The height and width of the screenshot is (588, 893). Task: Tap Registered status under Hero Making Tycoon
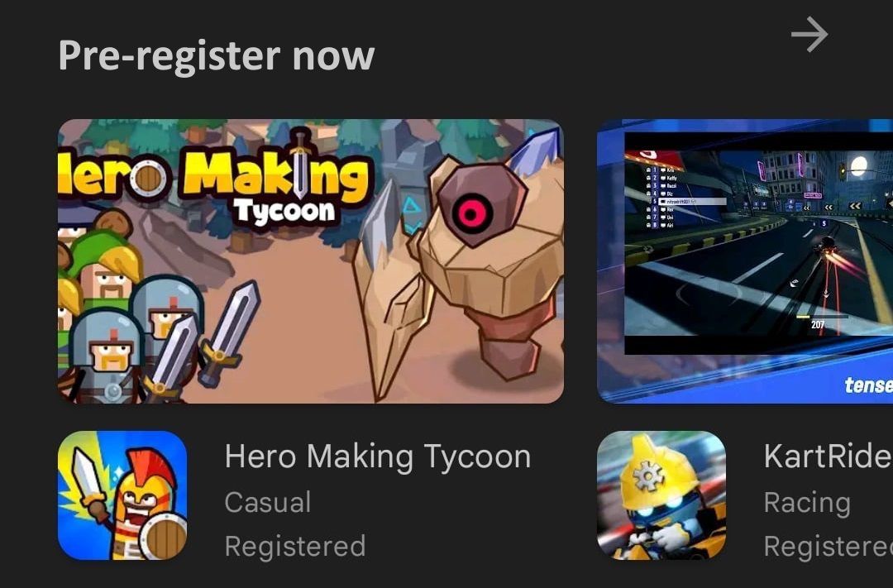pos(295,546)
